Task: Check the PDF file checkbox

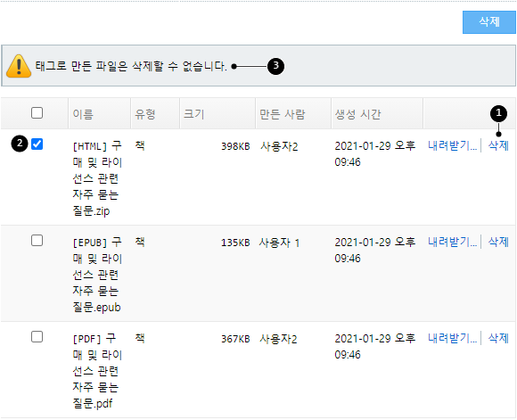Action: point(37,337)
